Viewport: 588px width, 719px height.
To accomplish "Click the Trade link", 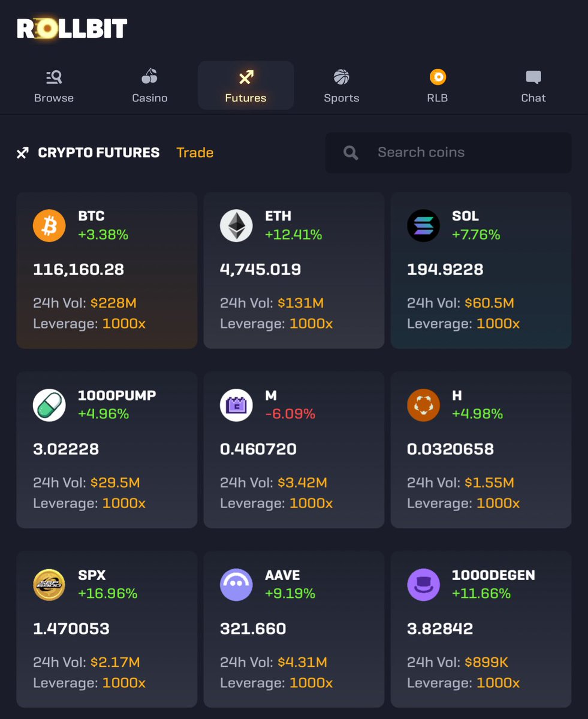I will click(195, 153).
